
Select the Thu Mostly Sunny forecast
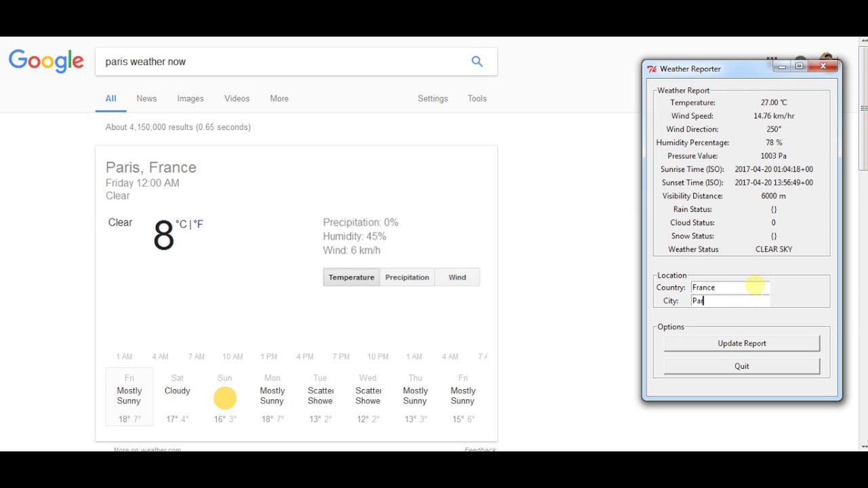click(415, 397)
